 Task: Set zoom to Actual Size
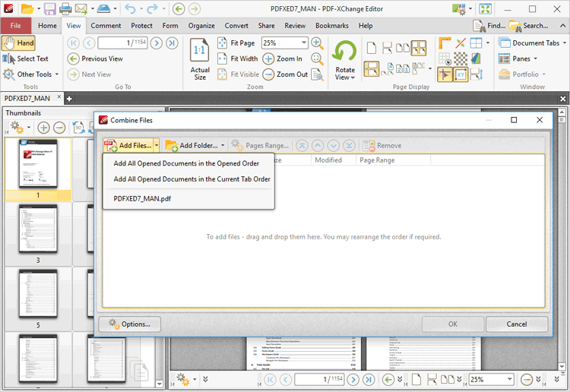(x=200, y=58)
